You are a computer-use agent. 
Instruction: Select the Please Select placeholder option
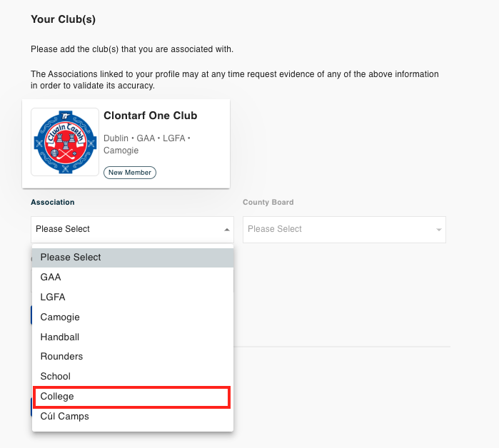(x=133, y=258)
